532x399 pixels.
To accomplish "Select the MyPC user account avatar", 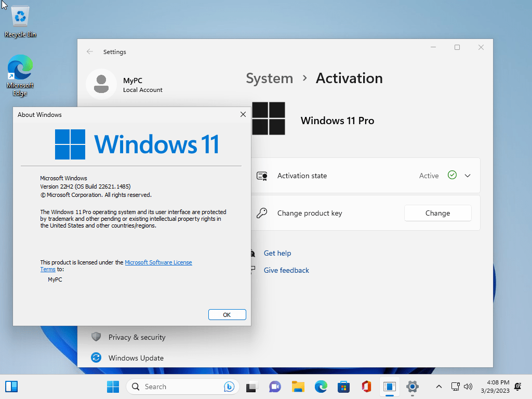I will 101,84.
